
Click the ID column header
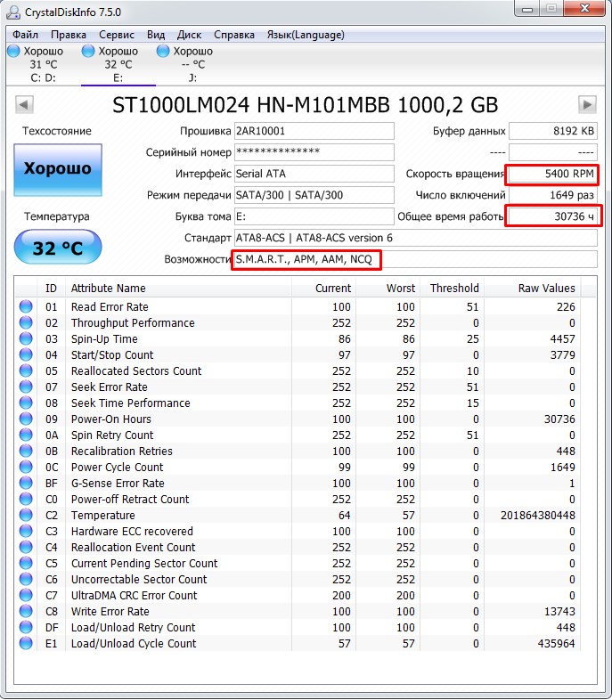52,289
